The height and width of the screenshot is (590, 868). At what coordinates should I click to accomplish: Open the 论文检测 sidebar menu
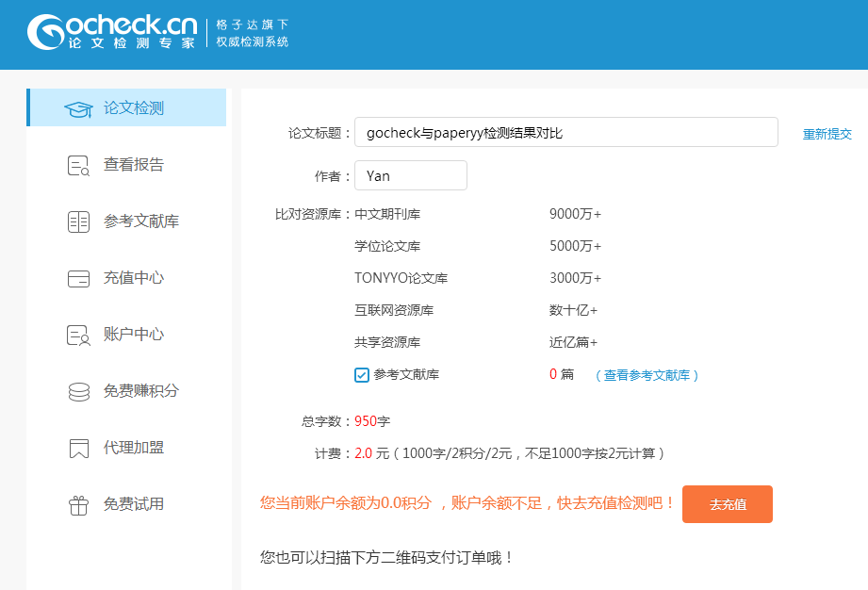pyautogui.click(x=126, y=107)
